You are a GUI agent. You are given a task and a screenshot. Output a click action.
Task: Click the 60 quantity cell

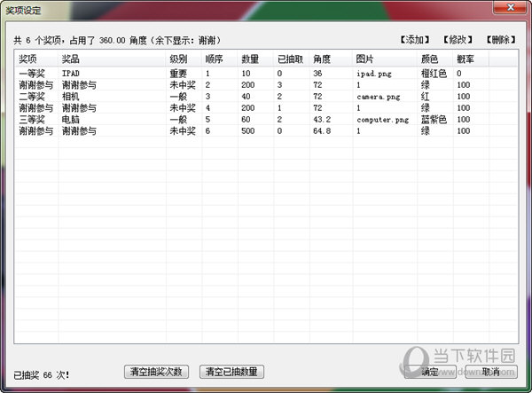(x=246, y=120)
